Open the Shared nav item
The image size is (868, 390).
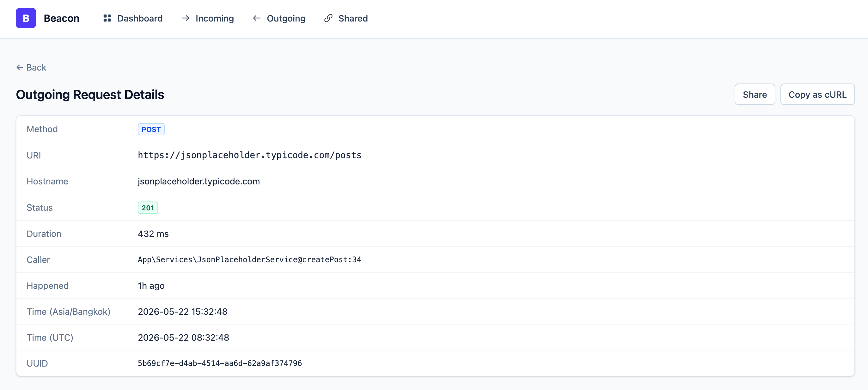346,18
